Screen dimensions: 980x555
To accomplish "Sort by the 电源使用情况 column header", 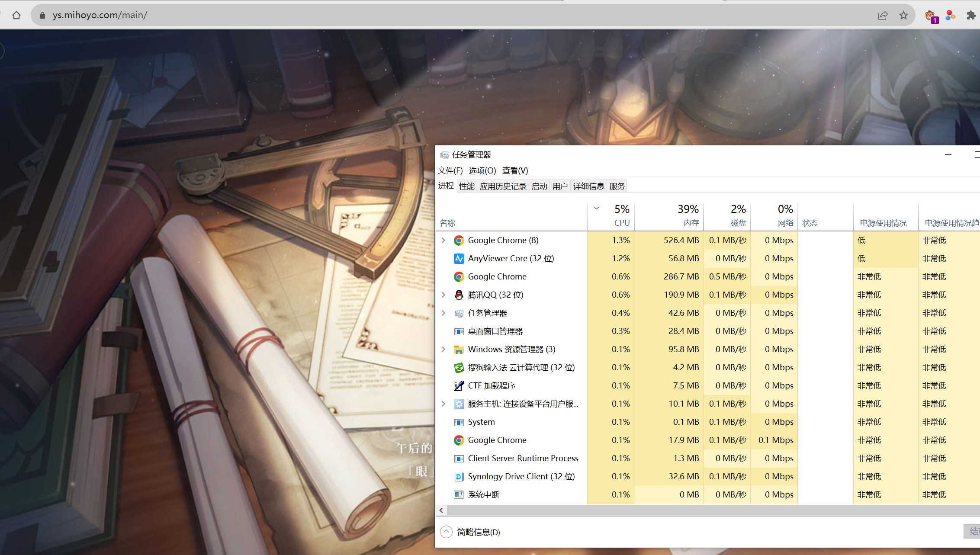I will pyautogui.click(x=886, y=217).
